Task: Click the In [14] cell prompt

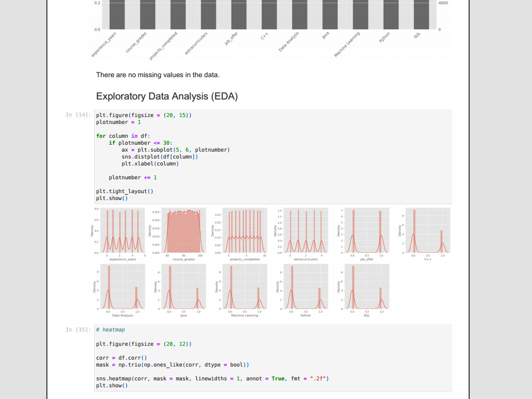Action: tap(78, 115)
